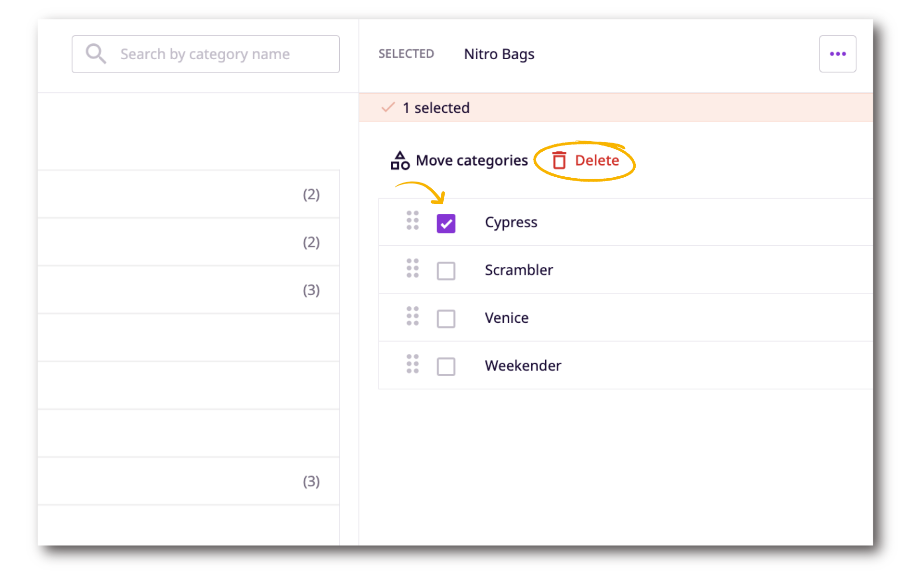
Task: Click the checkmark in the selected banner
Action: 388,108
